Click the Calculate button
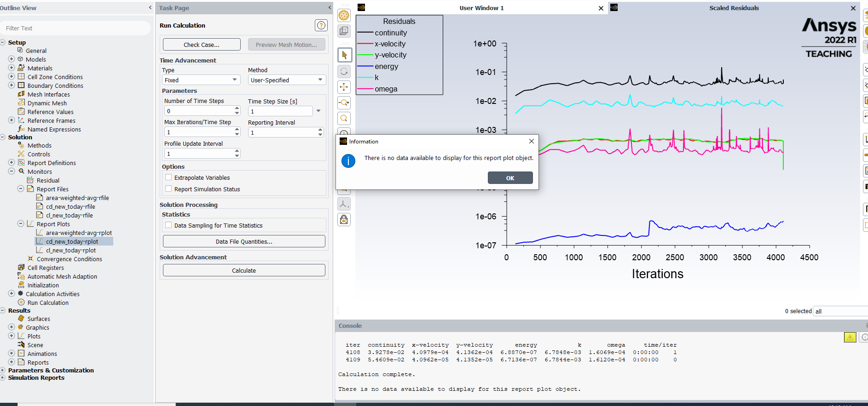This screenshot has height=406, width=868. [244, 270]
